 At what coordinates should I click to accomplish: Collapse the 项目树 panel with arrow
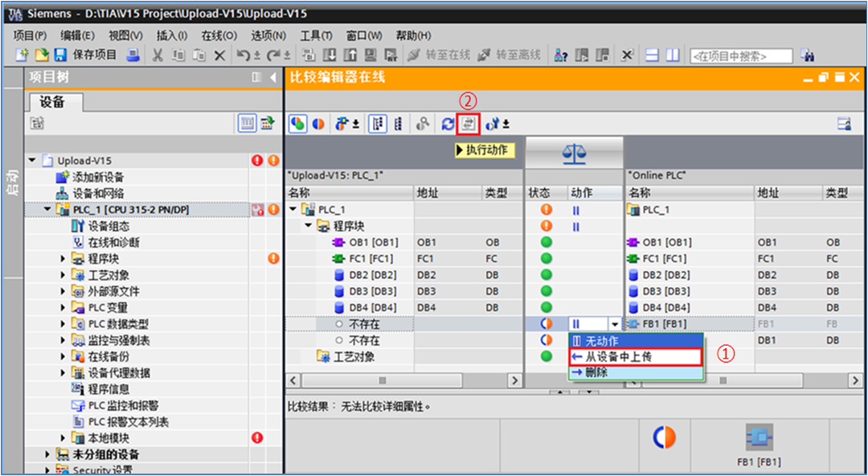[x=273, y=77]
